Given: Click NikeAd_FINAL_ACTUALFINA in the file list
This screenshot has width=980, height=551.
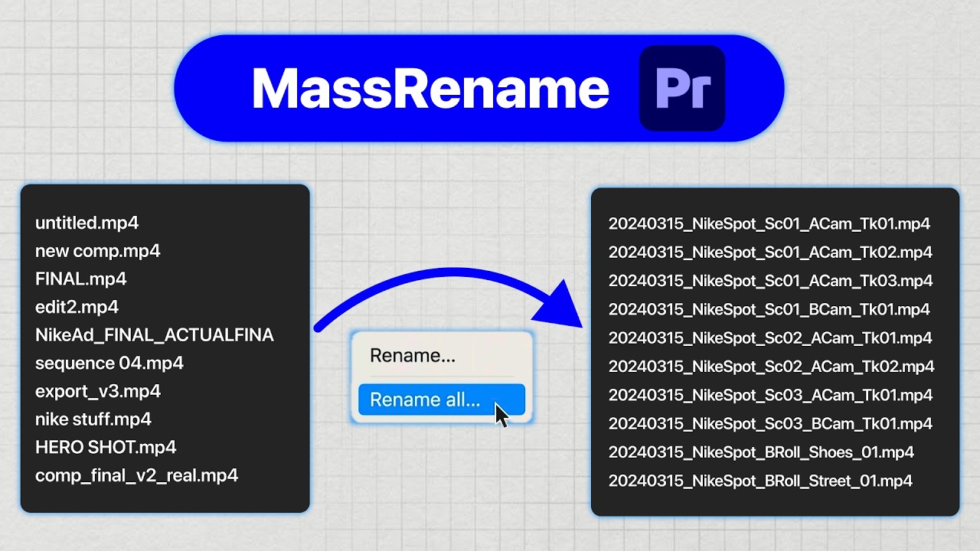Looking at the screenshot, I should (155, 334).
